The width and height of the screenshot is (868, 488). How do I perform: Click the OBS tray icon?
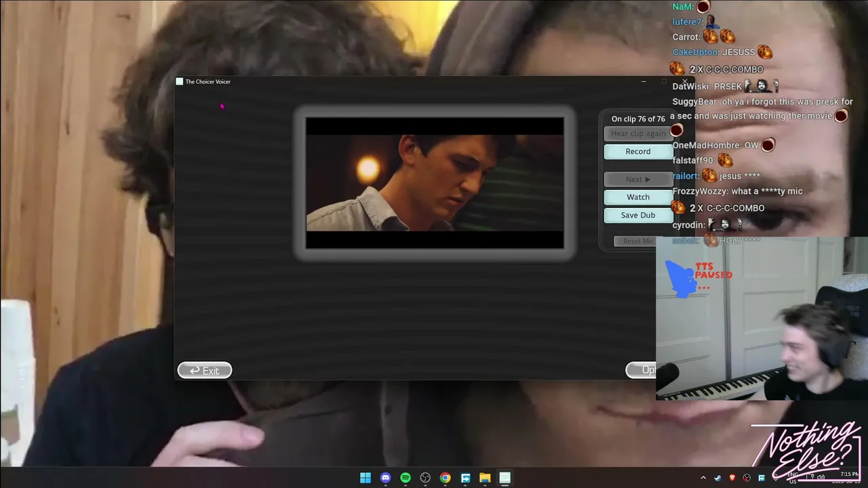click(747, 478)
